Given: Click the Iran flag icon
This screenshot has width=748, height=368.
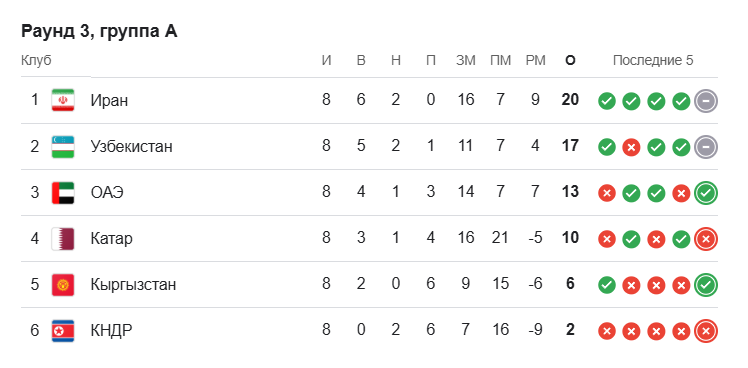Looking at the screenshot, I should [63, 100].
